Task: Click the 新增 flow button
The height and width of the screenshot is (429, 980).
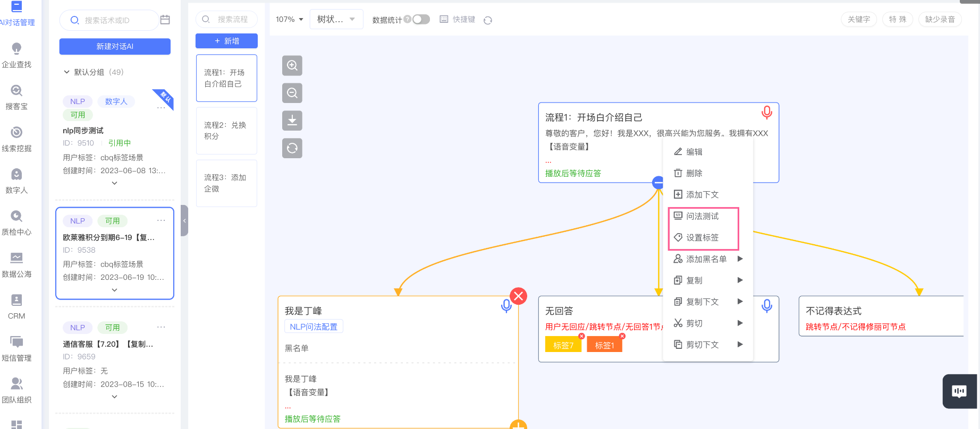Action: (x=226, y=41)
